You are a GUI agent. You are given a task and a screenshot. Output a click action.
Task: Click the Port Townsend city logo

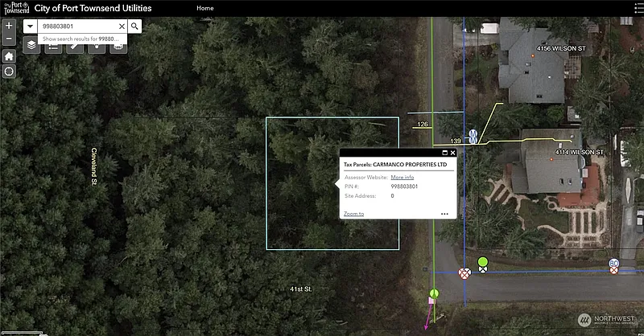pos(14,8)
